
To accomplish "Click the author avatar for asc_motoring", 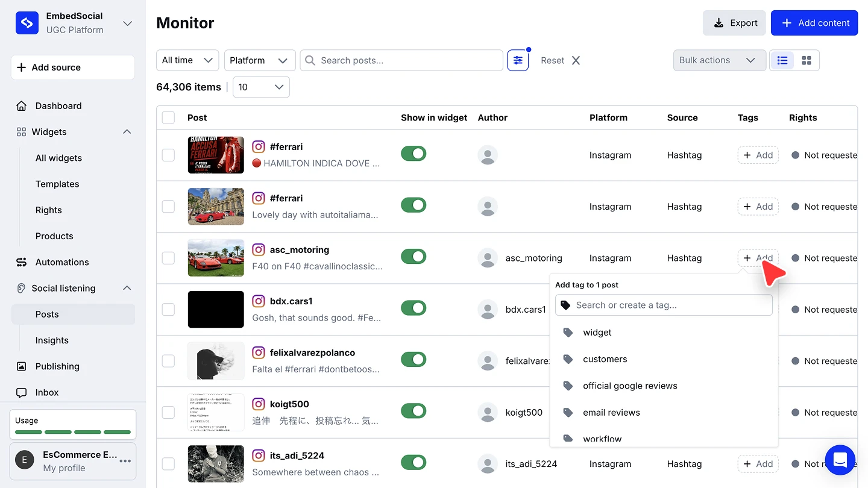I will (x=488, y=258).
